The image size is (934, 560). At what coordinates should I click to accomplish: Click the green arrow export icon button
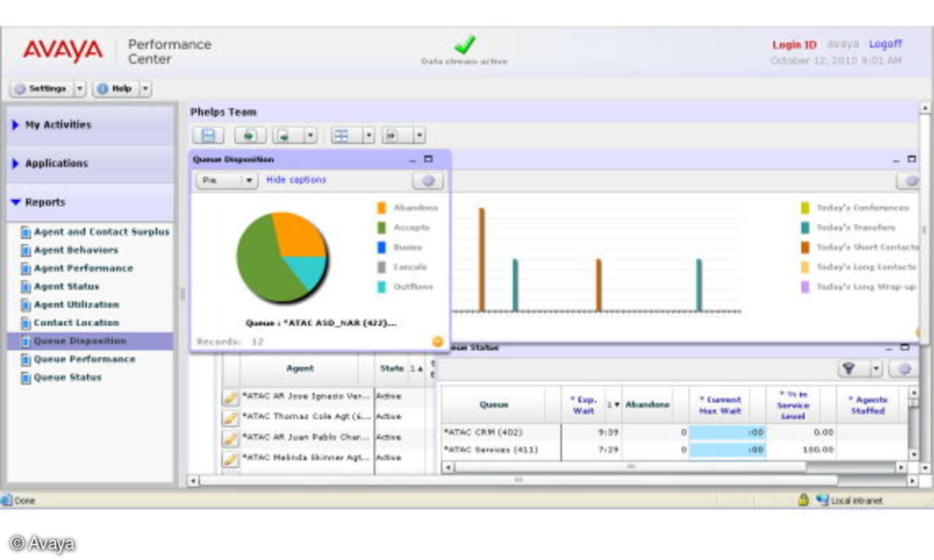(249, 135)
